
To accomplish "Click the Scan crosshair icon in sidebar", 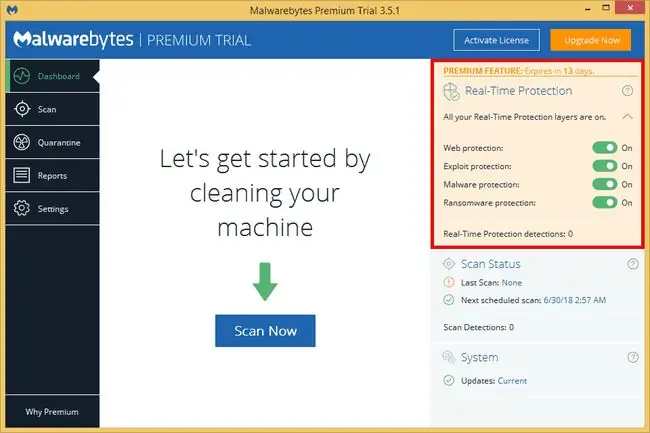I will pyautogui.click(x=22, y=109).
